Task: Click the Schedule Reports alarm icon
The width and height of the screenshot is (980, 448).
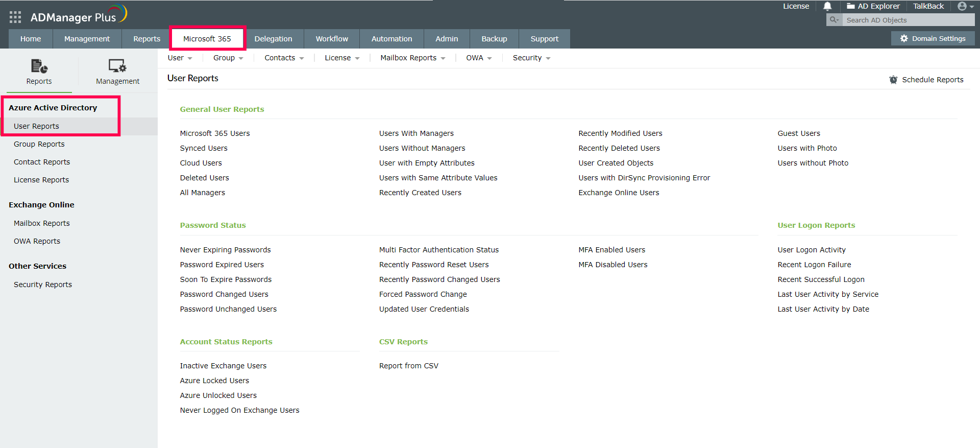Action: coord(893,80)
